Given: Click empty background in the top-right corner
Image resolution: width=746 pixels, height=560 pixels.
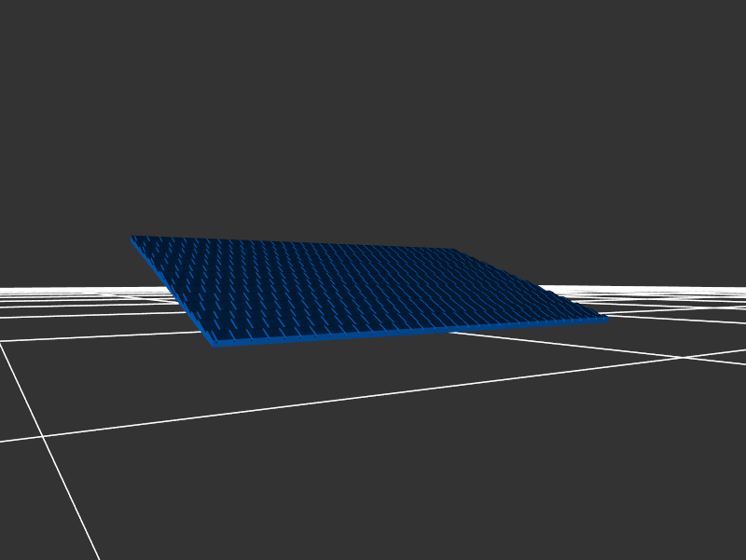Looking at the screenshot, I should point(690,47).
